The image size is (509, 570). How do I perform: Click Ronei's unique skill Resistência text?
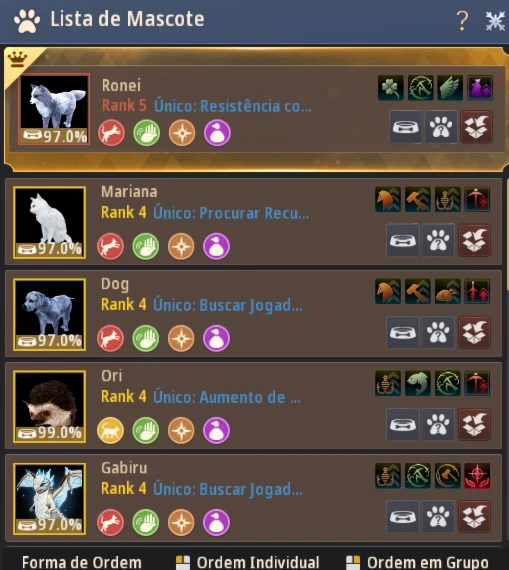[233, 106]
